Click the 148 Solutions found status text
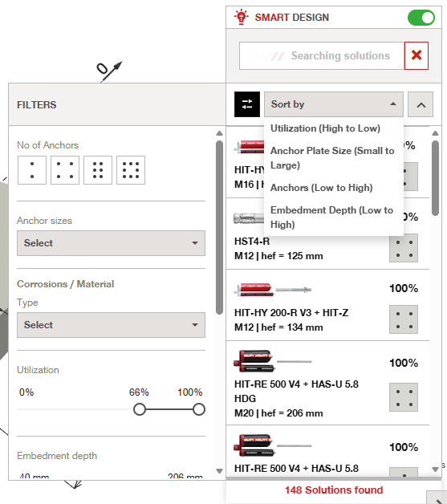This screenshot has height=504, width=447. point(334,490)
